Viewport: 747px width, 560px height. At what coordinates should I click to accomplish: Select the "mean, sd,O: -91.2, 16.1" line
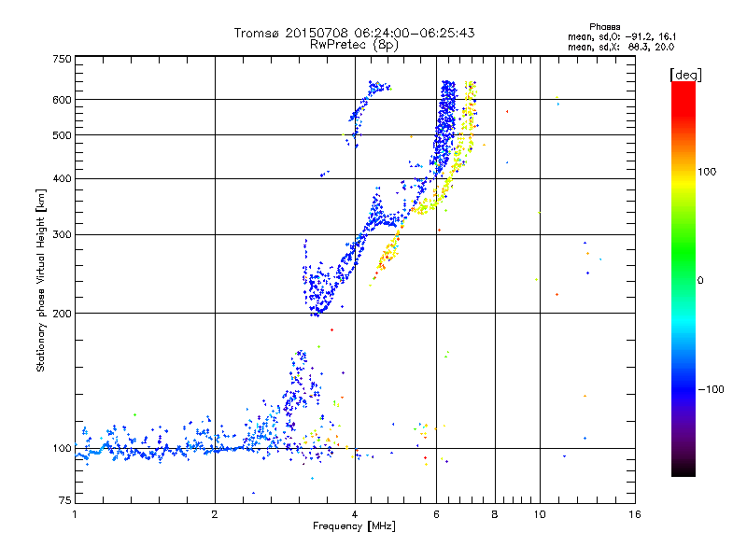tap(622, 36)
